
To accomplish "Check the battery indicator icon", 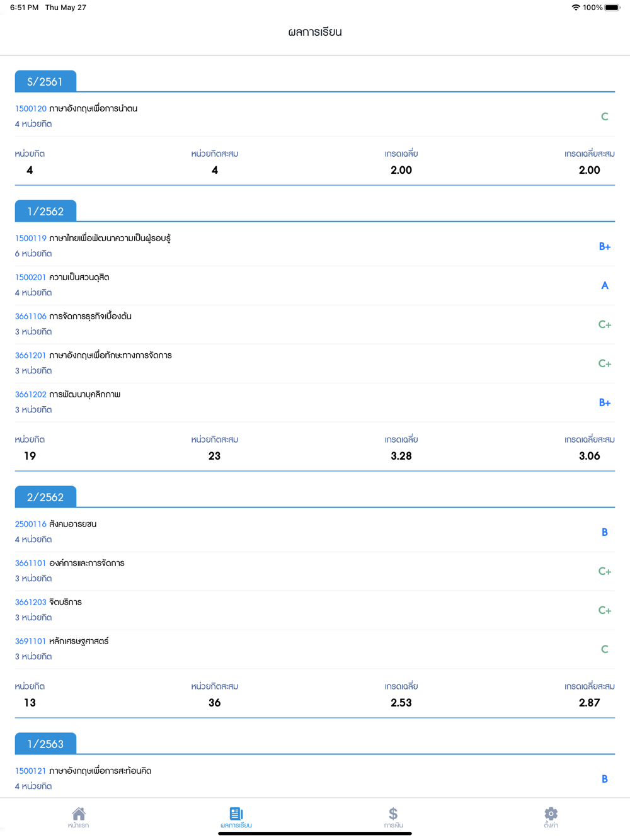I will (x=612, y=8).
